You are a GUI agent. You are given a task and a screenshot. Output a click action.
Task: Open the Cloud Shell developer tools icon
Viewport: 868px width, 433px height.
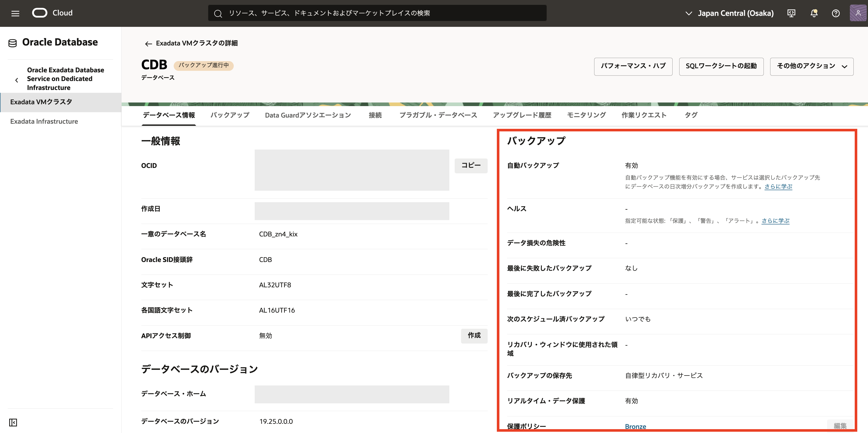coord(791,14)
